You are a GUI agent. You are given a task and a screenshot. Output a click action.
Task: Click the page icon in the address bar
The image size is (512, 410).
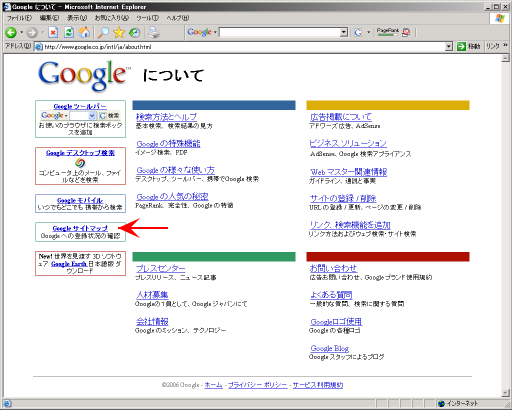pos(39,47)
